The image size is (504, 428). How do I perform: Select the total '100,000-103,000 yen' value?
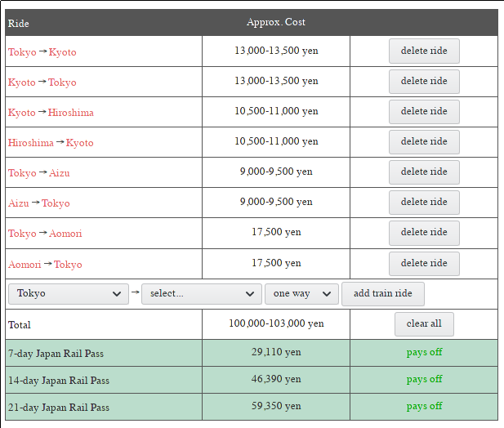coord(276,323)
